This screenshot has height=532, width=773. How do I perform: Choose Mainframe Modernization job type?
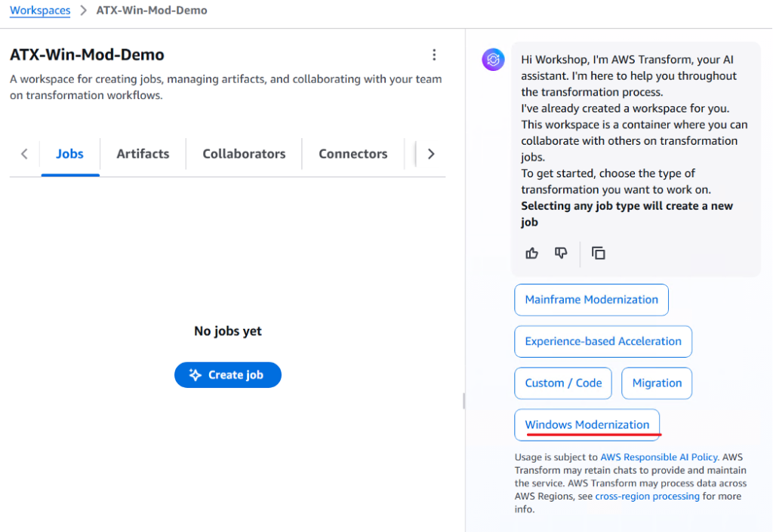click(591, 300)
